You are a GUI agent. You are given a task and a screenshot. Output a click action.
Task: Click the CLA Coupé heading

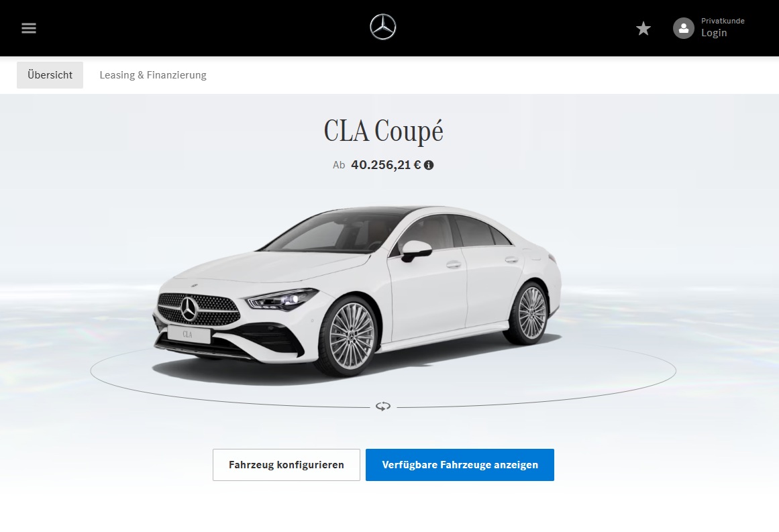[x=383, y=131]
